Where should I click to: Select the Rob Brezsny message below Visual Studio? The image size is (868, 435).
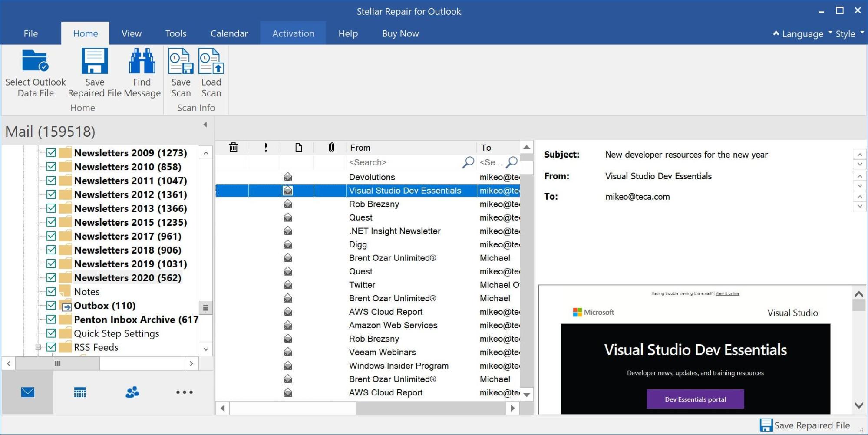[367, 204]
